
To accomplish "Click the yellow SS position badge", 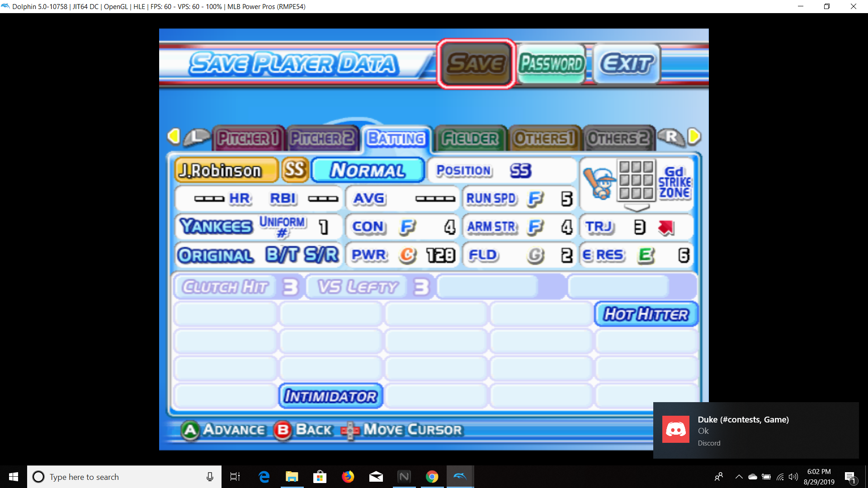I will pyautogui.click(x=295, y=170).
